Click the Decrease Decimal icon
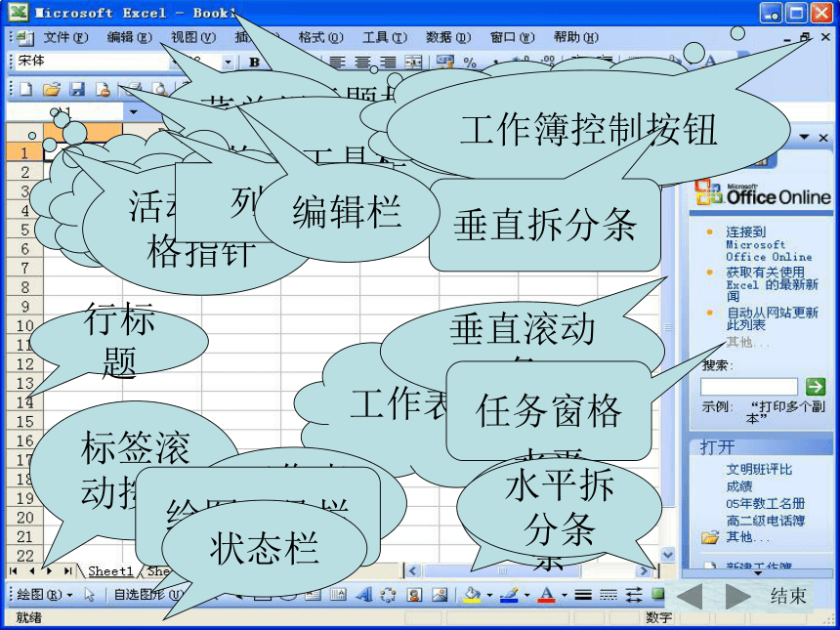840x630 pixels. 547,62
